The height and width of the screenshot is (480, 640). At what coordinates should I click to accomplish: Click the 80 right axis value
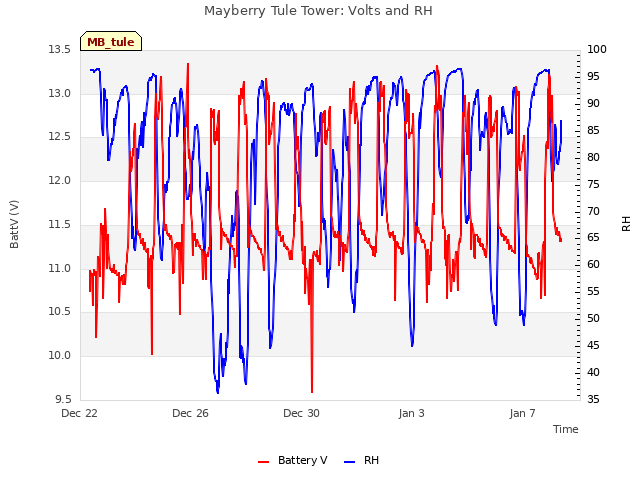[x=593, y=158]
